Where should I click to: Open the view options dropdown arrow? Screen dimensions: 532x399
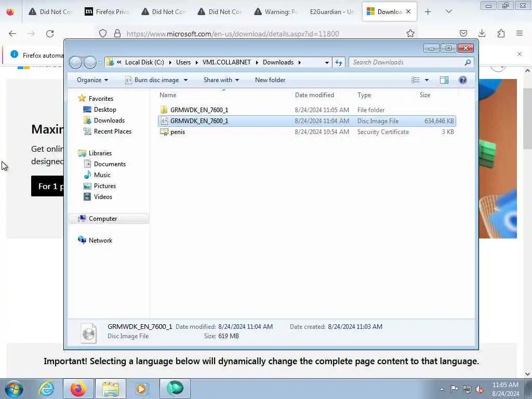[x=427, y=80]
